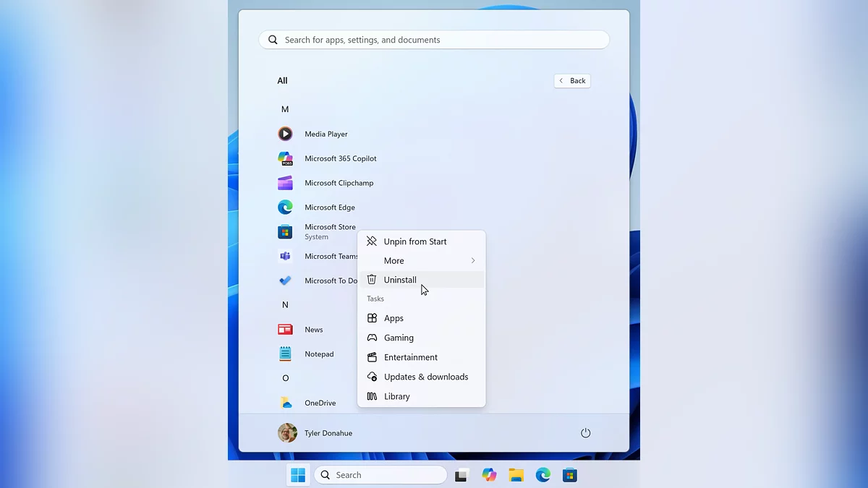868x488 pixels.
Task: Open Library from context menu
Action: 422,396
